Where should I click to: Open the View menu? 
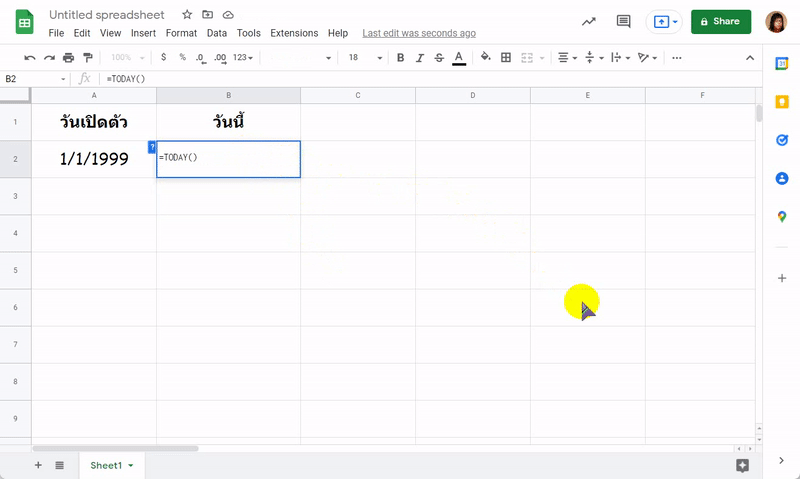(110, 33)
